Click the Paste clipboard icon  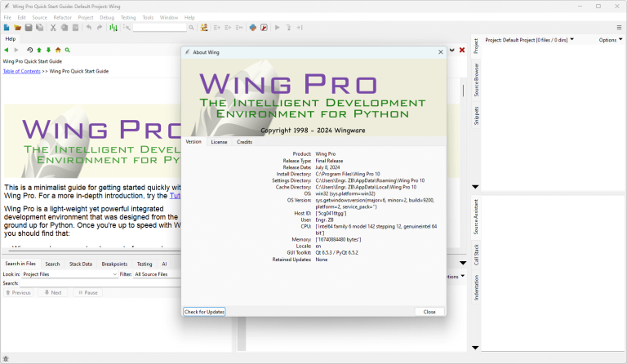pos(76,28)
